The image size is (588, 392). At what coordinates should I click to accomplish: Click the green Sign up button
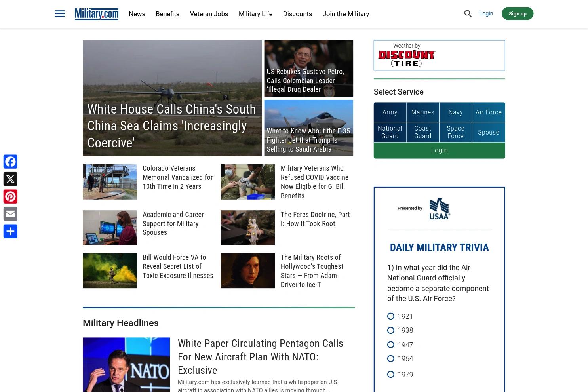[518, 13]
